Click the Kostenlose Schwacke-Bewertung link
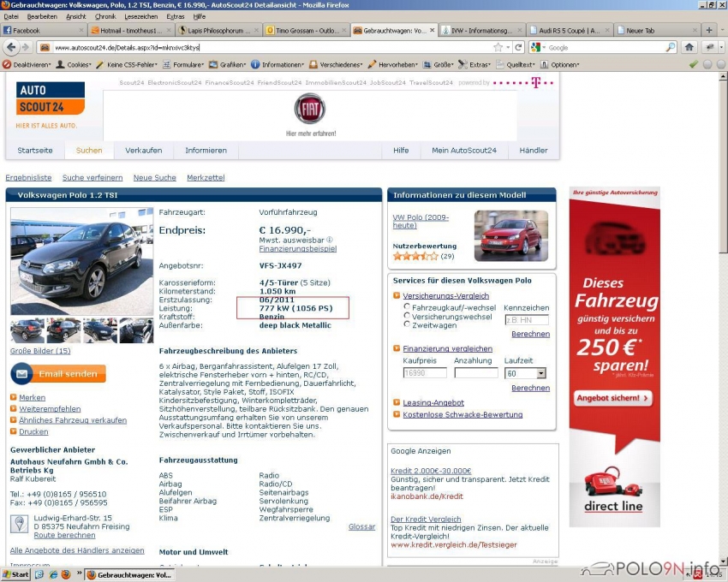Viewport: 728px width, 582px height. point(462,415)
